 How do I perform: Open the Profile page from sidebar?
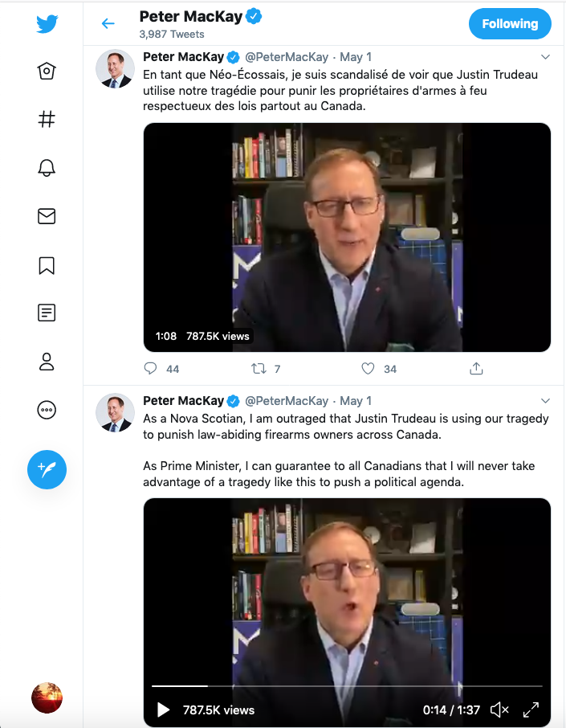point(47,362)
